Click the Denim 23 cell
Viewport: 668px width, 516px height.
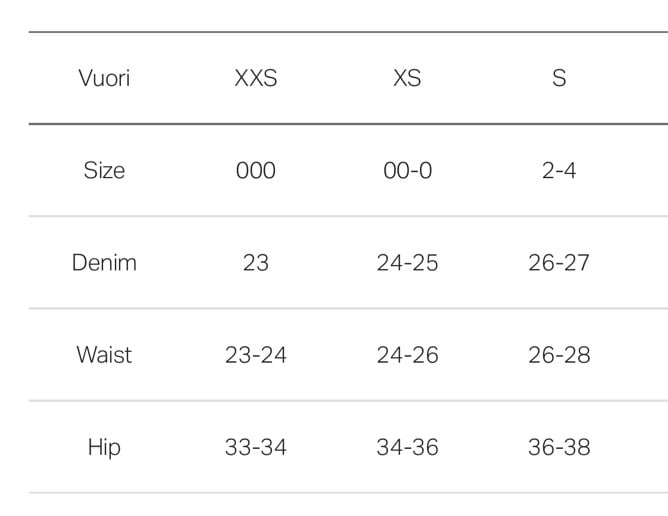coord(256,262)
